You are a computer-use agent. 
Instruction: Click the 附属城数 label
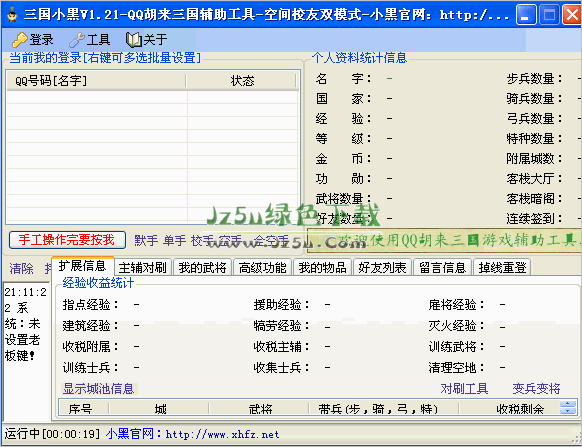pos(534,159)
